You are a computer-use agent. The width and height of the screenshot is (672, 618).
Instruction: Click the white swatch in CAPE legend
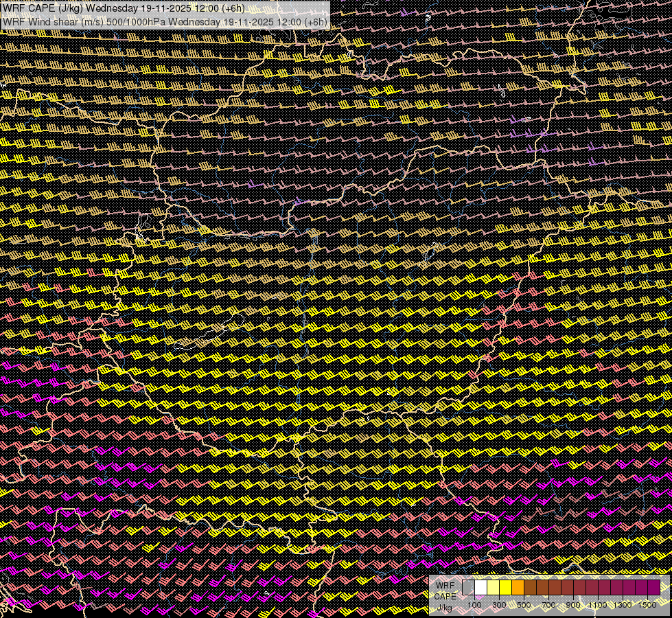coord(480,588)
